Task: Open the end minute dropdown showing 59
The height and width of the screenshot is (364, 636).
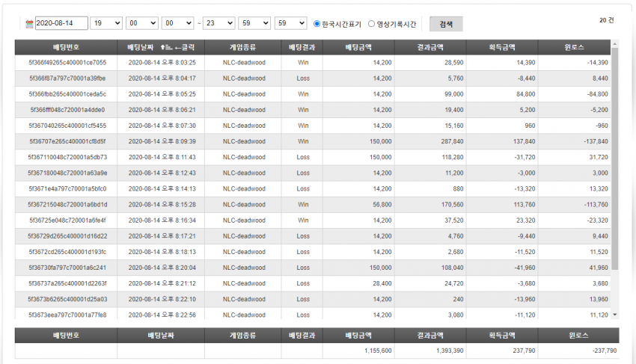Action: click(254, 23)
